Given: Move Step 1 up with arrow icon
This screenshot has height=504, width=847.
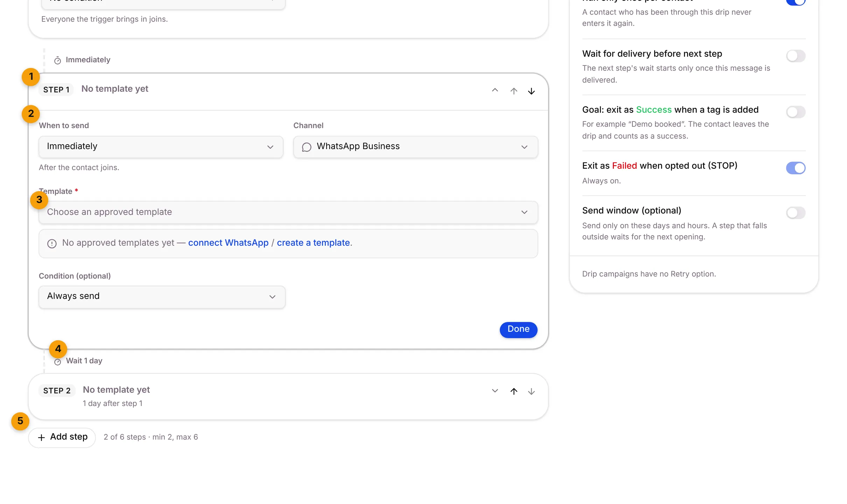Looking at the screenshot, I should click(x=514, y=91).
